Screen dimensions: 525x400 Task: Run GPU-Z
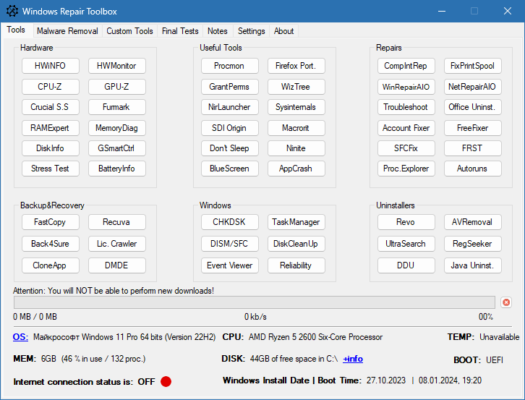[117, 87]
